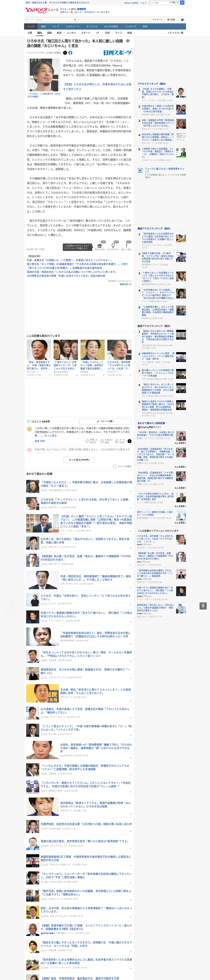Viewport: 210px width, 980px height.
Task: Share article on X (Twitter) icon
Action: (65, 53)
